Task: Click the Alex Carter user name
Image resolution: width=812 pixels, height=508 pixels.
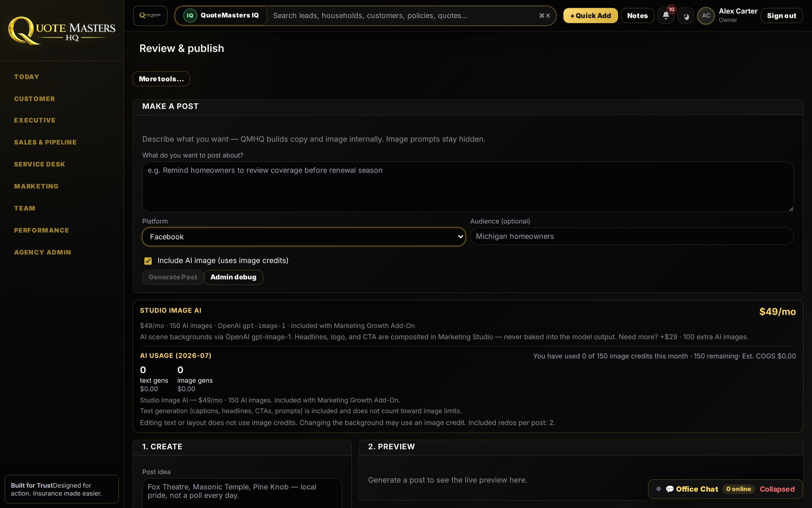Action: 738,11
